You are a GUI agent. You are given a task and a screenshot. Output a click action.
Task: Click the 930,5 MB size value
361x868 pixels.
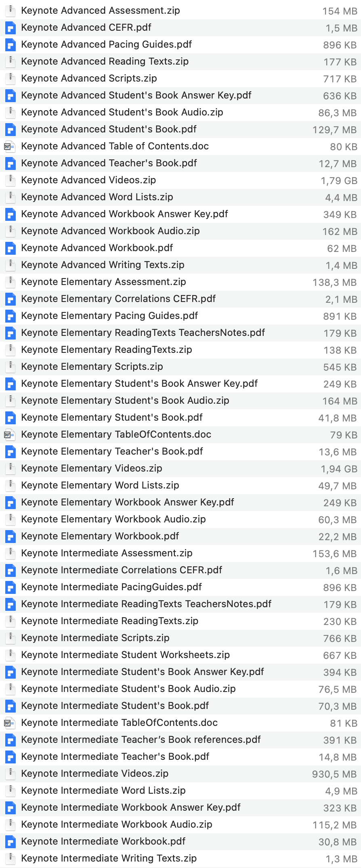[334, 774]
